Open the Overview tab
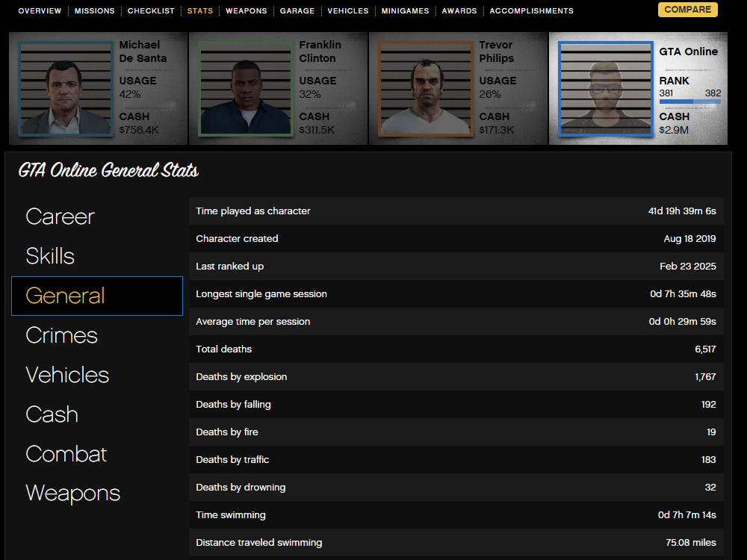Image resolution: width=747 pixels, height=560 pixels. pos(40,10)
